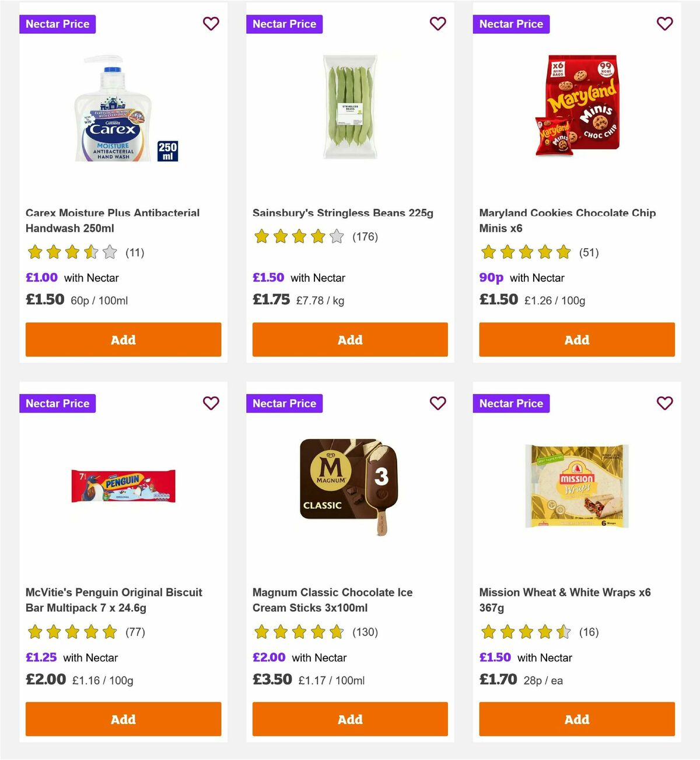Click the Nectar Price badge on Magnum sticks
Screen dimensions: 700x760
coord(284,403)
